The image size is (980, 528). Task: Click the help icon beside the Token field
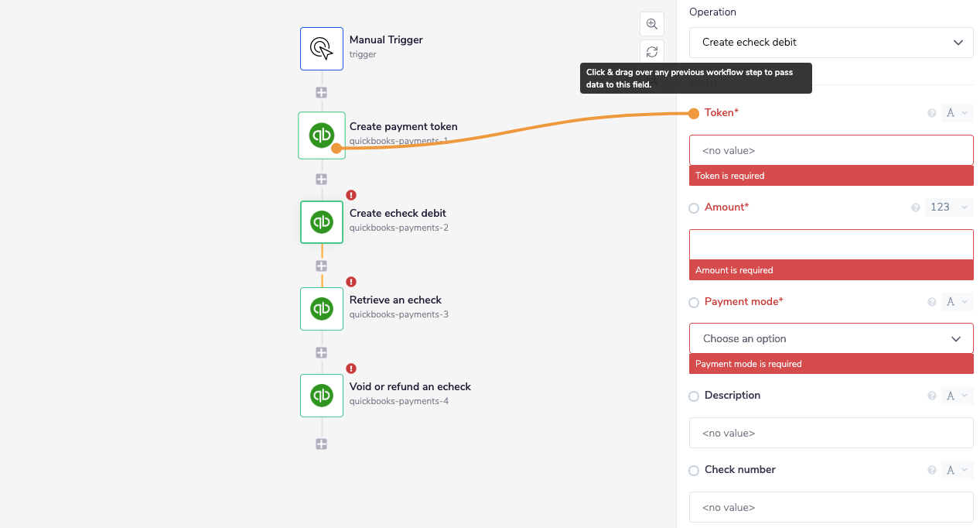[931, 112]
